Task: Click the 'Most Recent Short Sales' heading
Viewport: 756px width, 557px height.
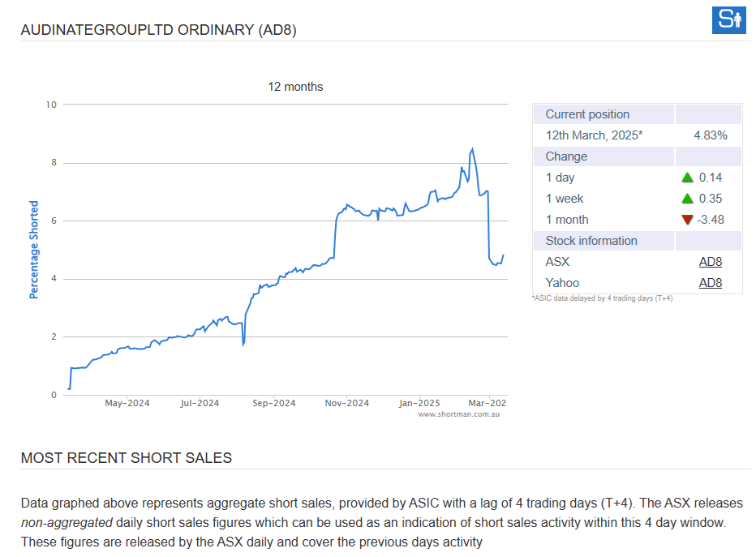Action: click(127, 458)
